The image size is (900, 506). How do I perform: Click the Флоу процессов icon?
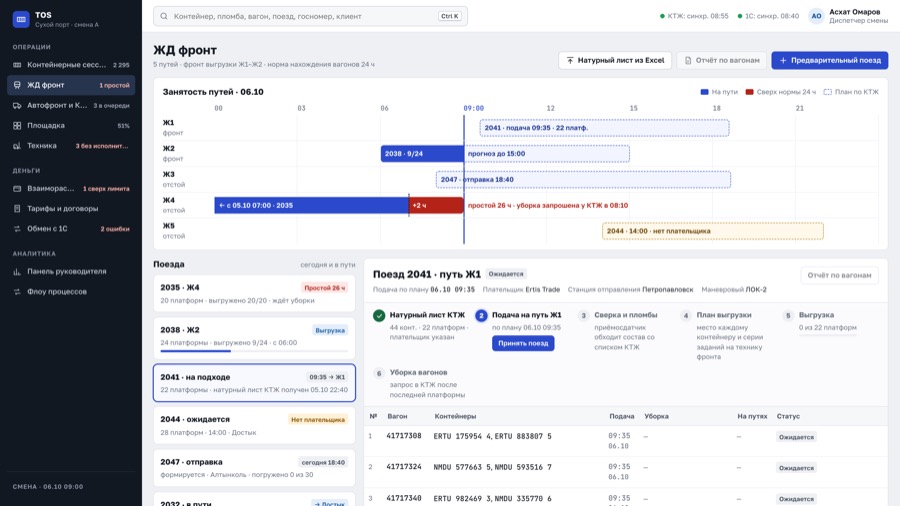pyautogui.click(x=17, y=291)
